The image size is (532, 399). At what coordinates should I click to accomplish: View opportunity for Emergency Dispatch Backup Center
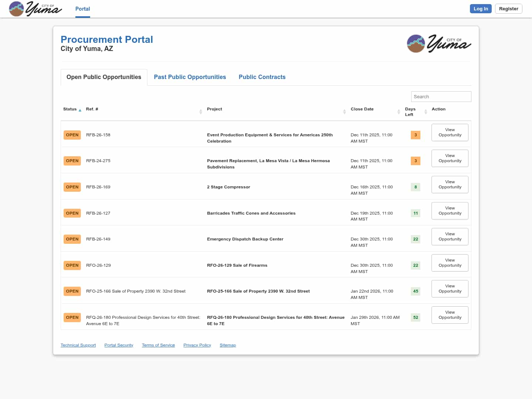click(450, 236)
